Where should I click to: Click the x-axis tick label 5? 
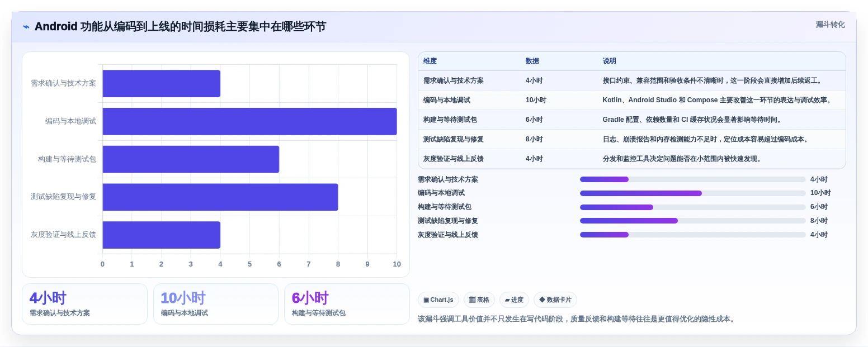249,264
